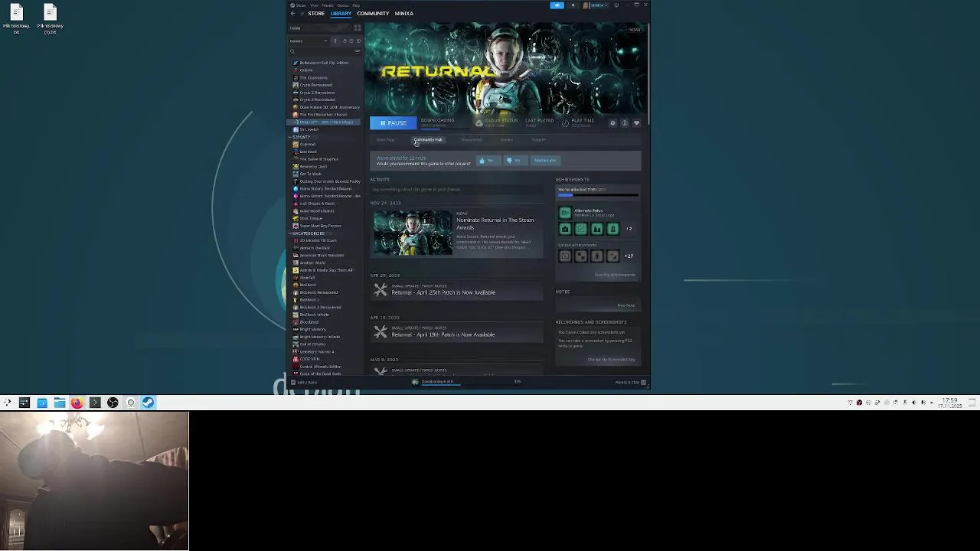Screen dimensions: 980x551
Task: Pause the Returnal download
Action: click(x=394, y=123)
